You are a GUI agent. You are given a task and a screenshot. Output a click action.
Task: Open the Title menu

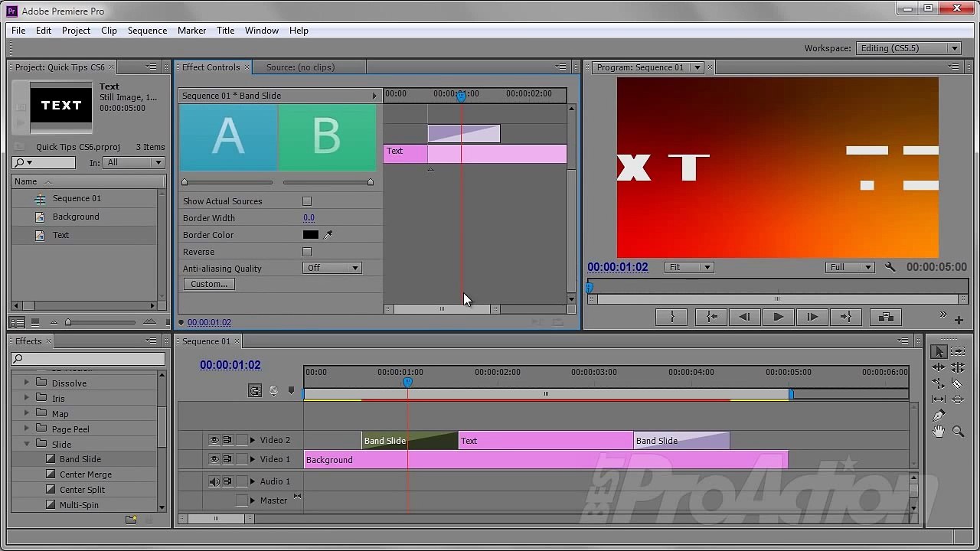(225, 31)
